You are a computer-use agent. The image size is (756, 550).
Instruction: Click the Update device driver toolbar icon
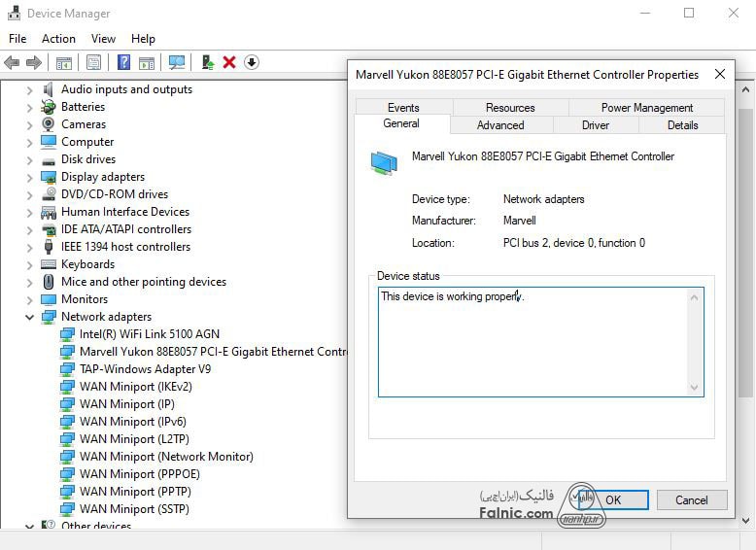coord(207,62)
